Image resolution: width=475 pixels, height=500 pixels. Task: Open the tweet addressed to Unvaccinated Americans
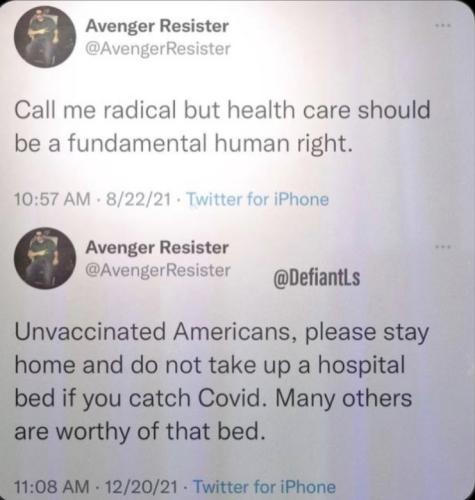pos(222,382)
